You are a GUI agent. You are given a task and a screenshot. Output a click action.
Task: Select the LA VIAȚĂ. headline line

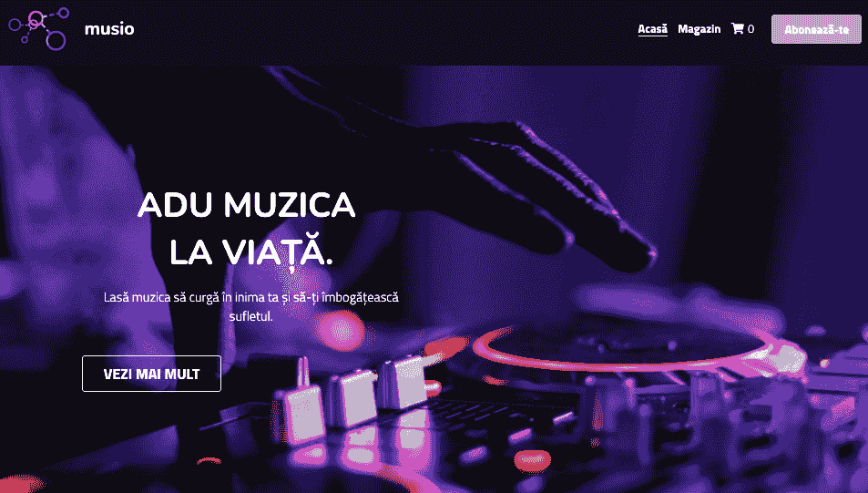(x=250, y=252)
